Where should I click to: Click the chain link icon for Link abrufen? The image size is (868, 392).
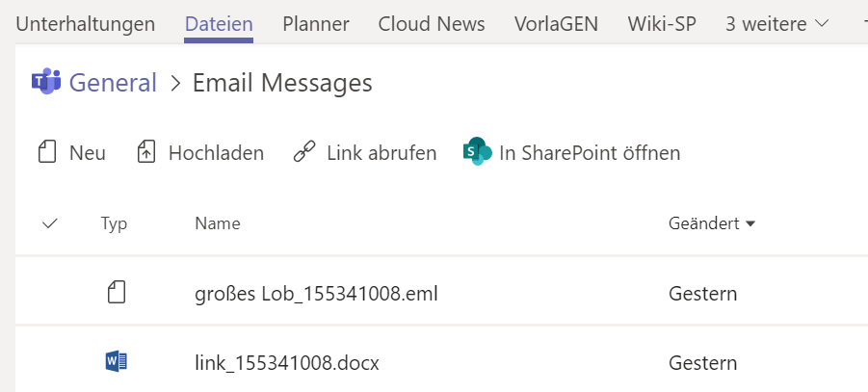[x=304, y=152]
